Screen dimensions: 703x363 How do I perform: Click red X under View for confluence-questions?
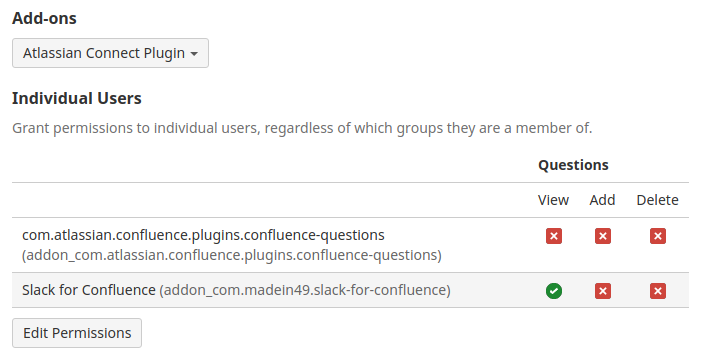pos(554,236)
